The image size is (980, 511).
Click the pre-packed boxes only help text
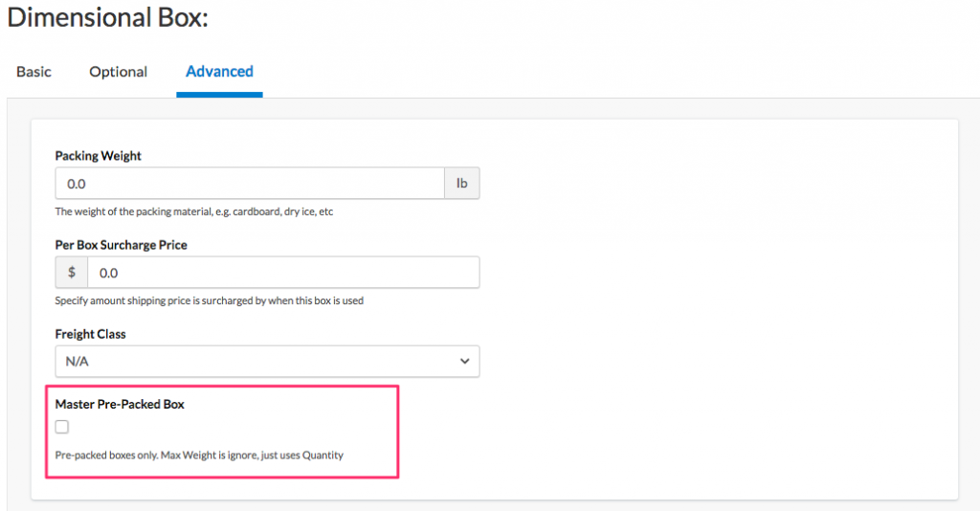click(x=199, y=455)
